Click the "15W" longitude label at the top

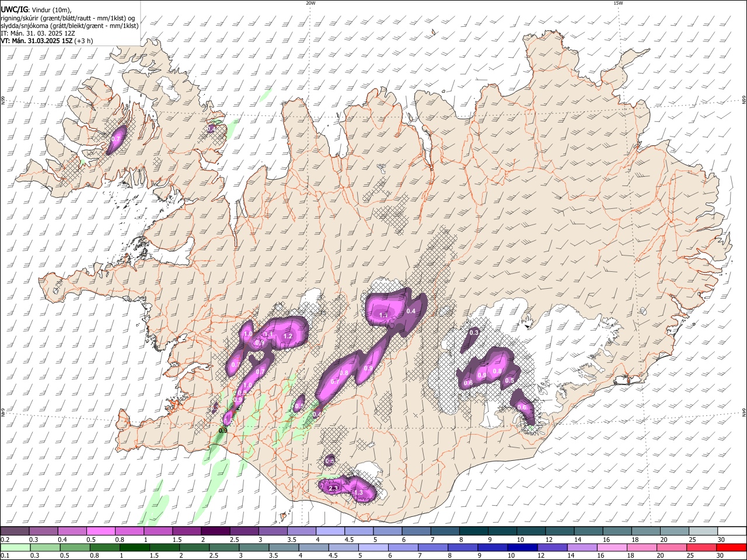click(618, 3)
